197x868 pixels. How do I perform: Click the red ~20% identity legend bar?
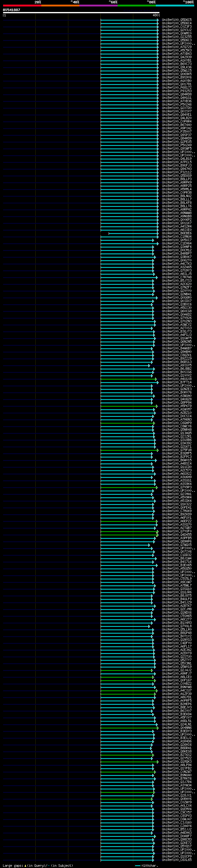22,6
